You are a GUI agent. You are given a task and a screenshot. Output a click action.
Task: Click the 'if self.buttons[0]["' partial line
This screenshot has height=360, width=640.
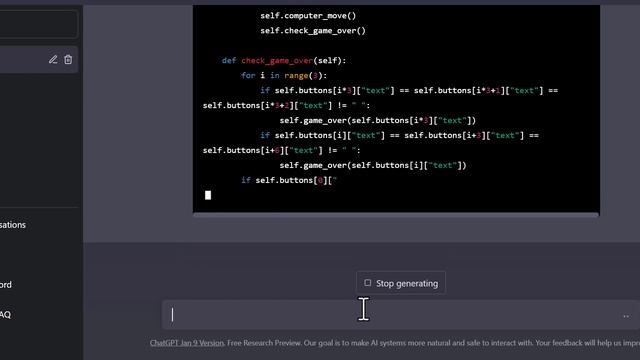289,180
